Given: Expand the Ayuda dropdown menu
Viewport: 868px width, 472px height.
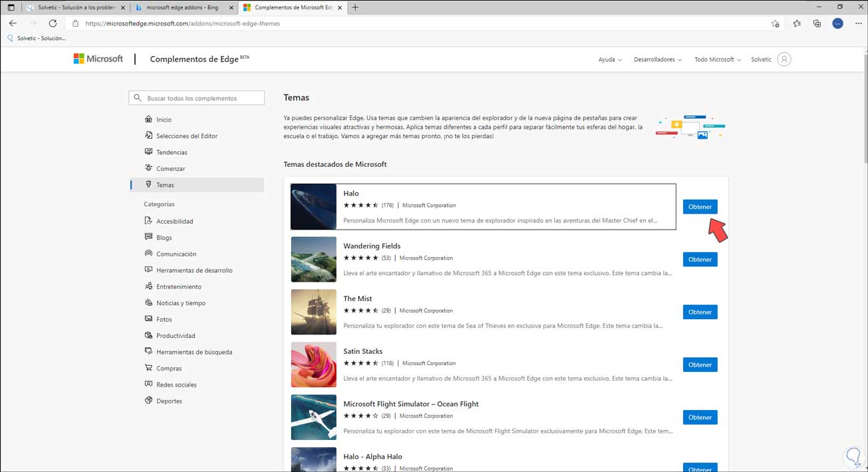Looking at the screenshot, I should click(610, 59).
